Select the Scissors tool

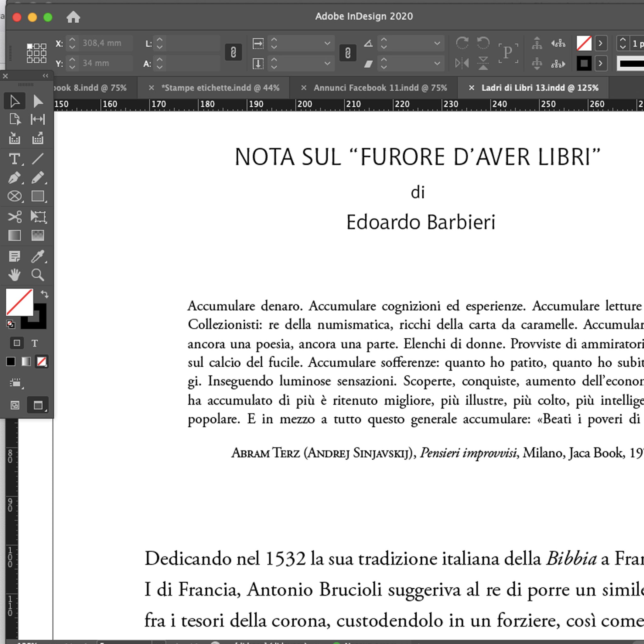click(15, 217)
